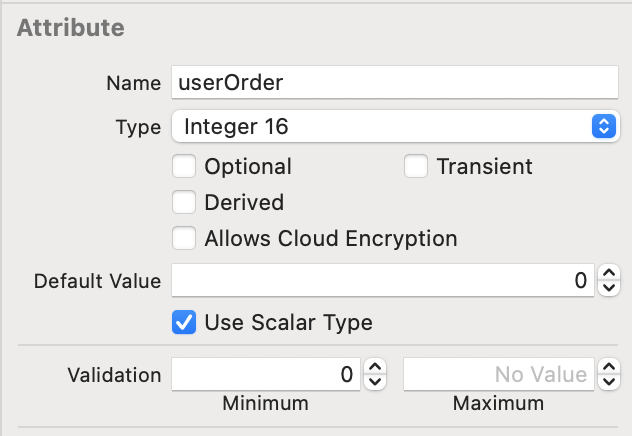Increase the Minimum validation stepper
632x436 pixels.
pyautogui.click(x=375, y=369)
